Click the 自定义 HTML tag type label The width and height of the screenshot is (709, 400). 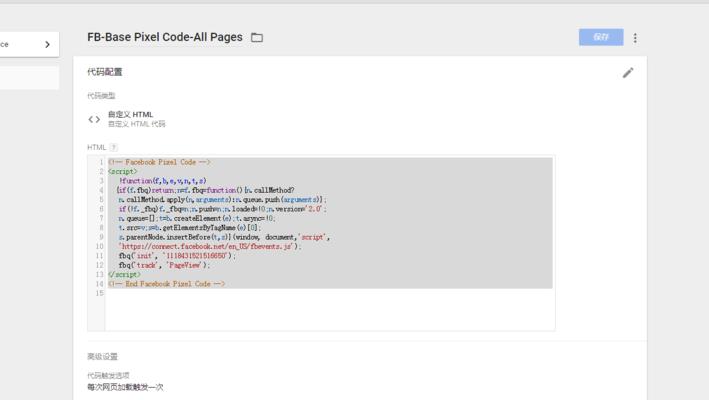click(x=130, y=114)
